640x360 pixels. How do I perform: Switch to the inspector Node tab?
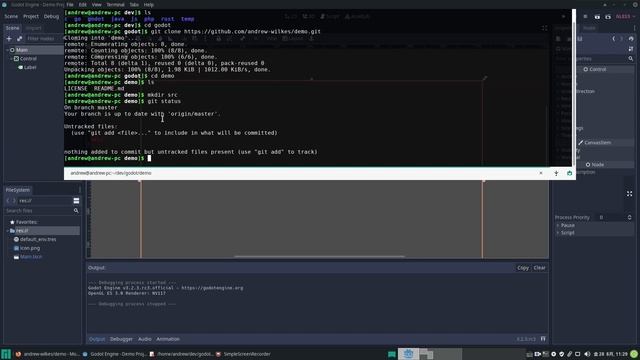[589, 28]
